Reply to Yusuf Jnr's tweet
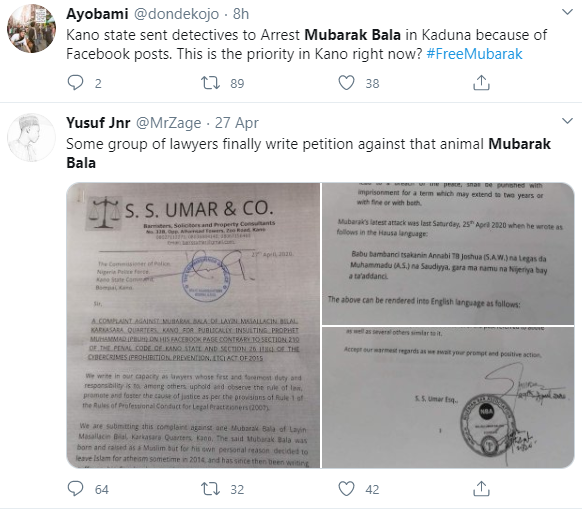 pos(75,489)
